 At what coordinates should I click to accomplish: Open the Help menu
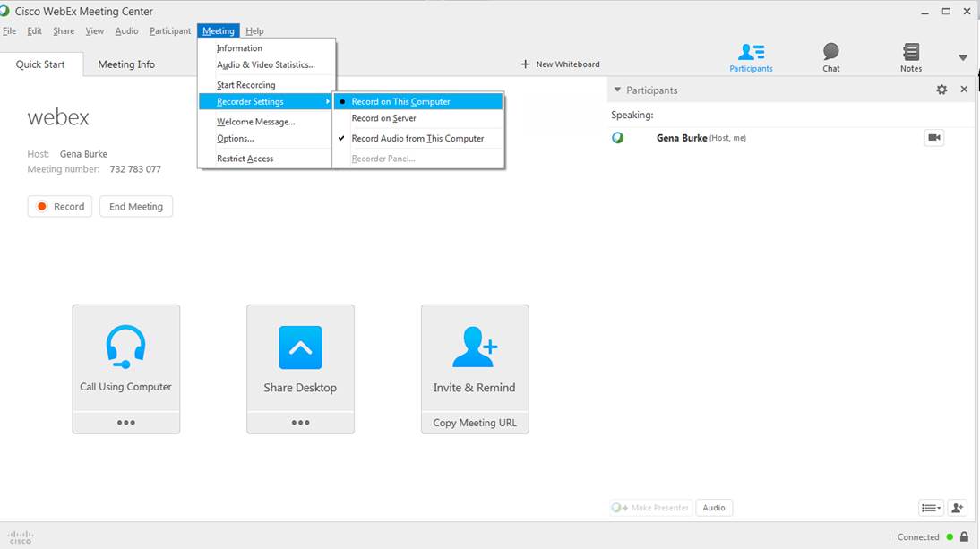pyautogui.click(x=254, y=30)
